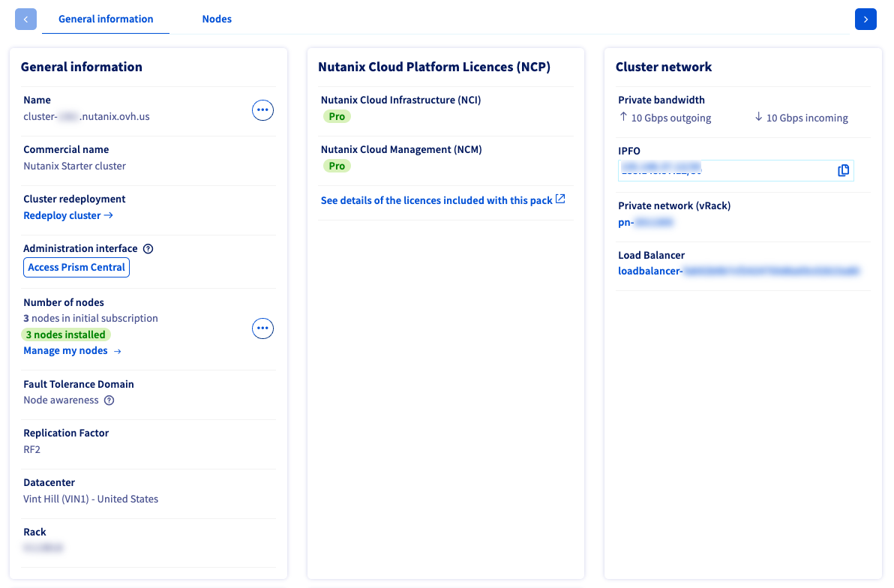Click the 3 nodes installed badge
The height and width of the screenshot is (588, 894).
pos(65,334)
